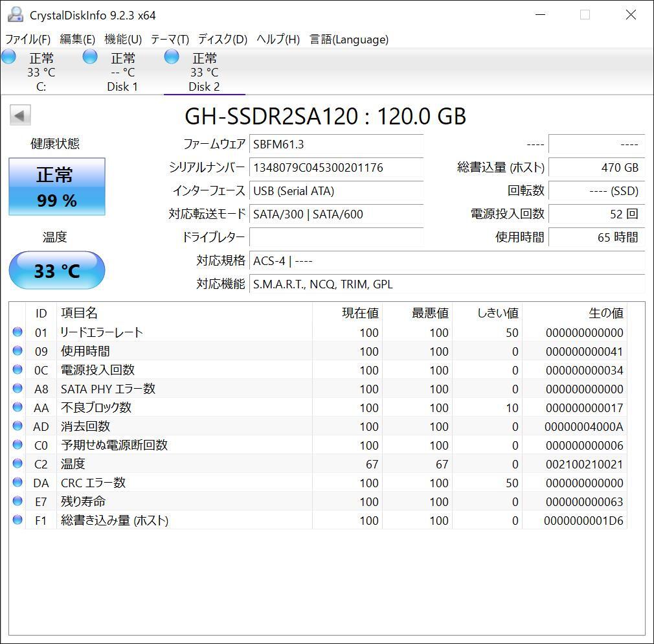This screenshot has width=654, height=644.
Task: Click the ファームウェア SBFM61.3 field
Action: coord(336,144)
